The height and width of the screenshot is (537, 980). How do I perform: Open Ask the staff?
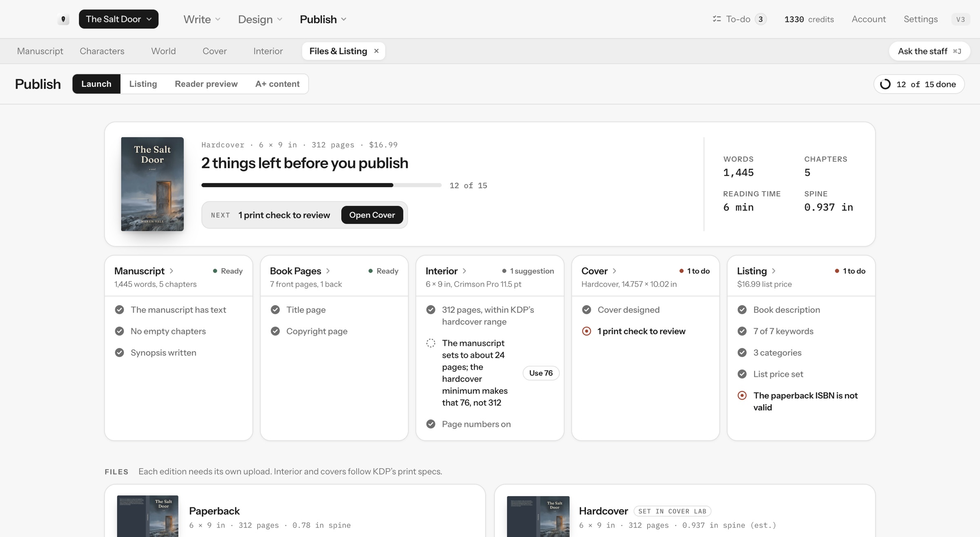[x=929, y=51]
